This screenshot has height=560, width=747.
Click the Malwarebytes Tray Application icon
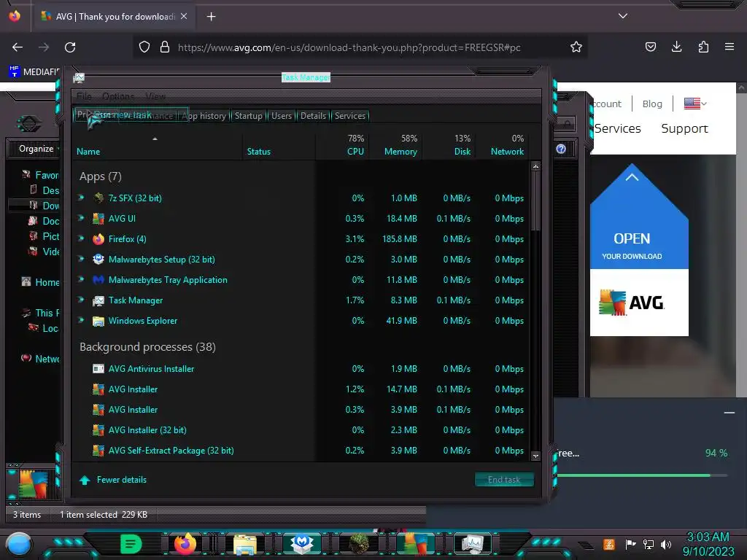pos(98,280)
